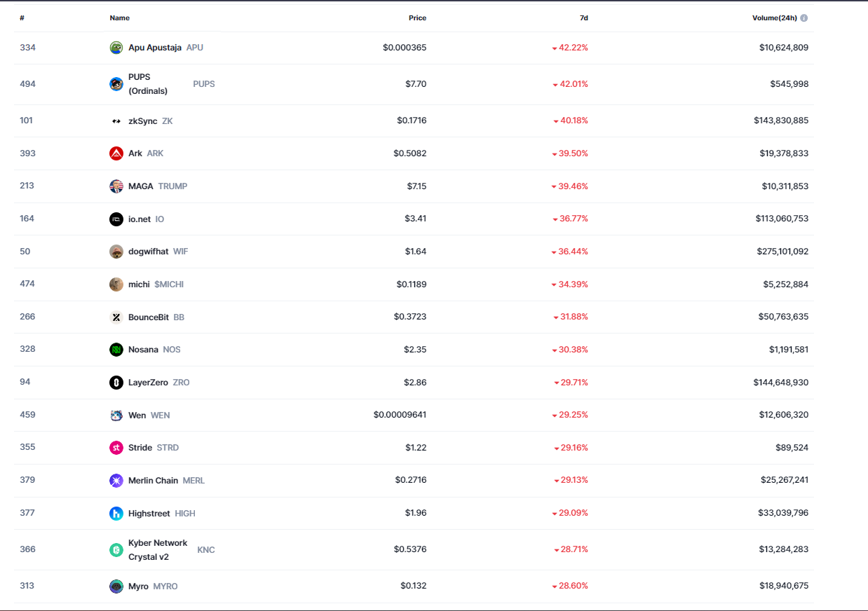Click the Highstreet logo icon

pos(116,514)
